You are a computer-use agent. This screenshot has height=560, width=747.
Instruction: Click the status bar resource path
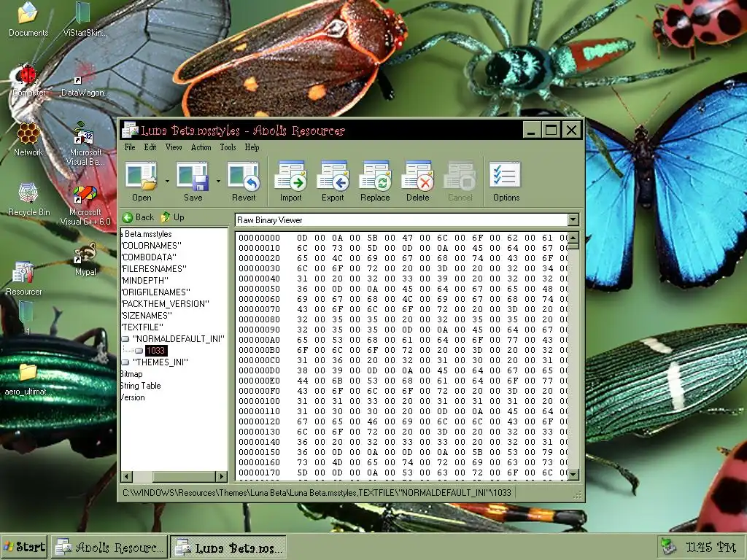(x=317, y=492)
